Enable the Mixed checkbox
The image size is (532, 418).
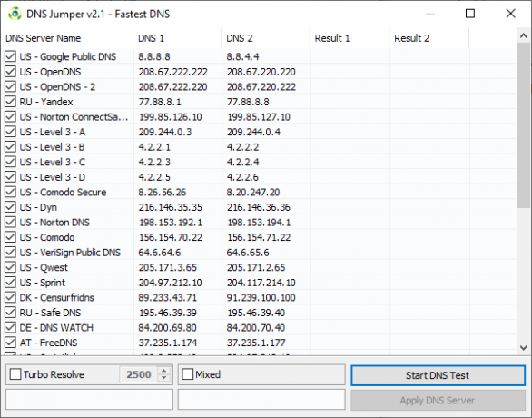(188, 374)
